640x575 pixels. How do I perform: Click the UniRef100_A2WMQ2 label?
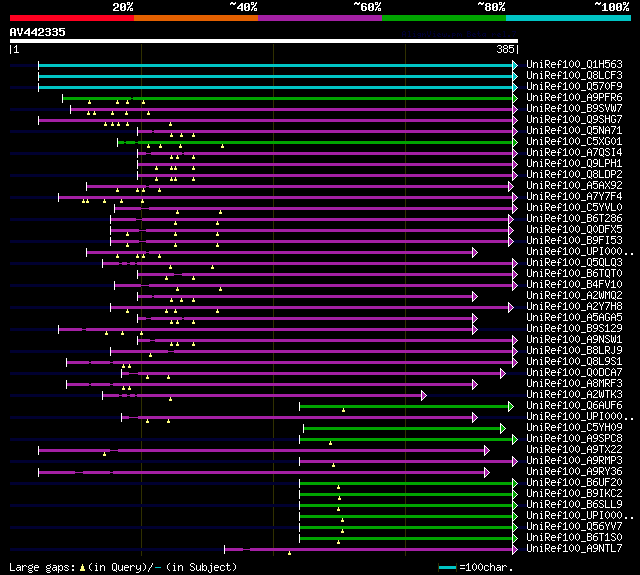pyautogui.click(x=574, y=295)
